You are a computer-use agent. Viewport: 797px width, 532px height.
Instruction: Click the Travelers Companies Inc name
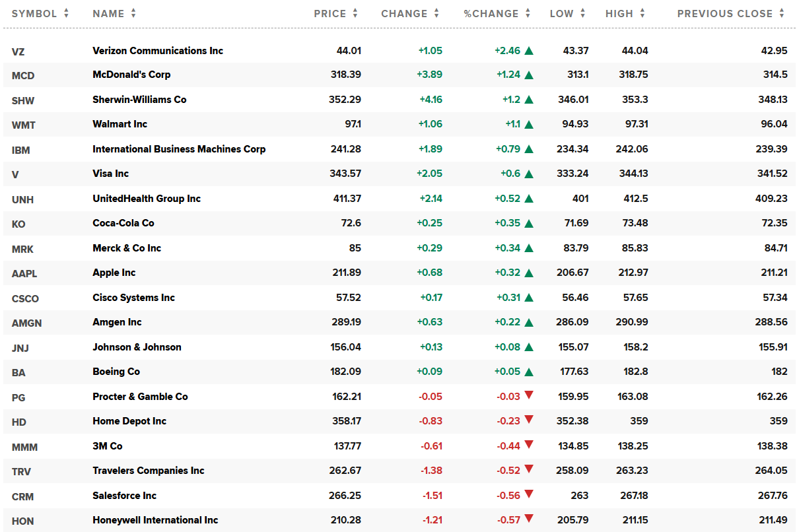click(x=149, y=471)
